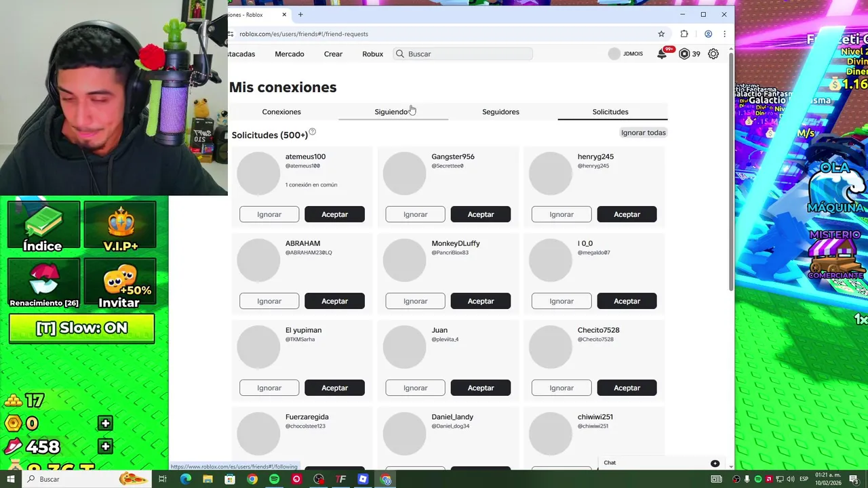The width and height of the screenshot is (868, 488).
Task: Ignore atemeus100's friend request
Action: pyautogui.click(x=269, y=214)
